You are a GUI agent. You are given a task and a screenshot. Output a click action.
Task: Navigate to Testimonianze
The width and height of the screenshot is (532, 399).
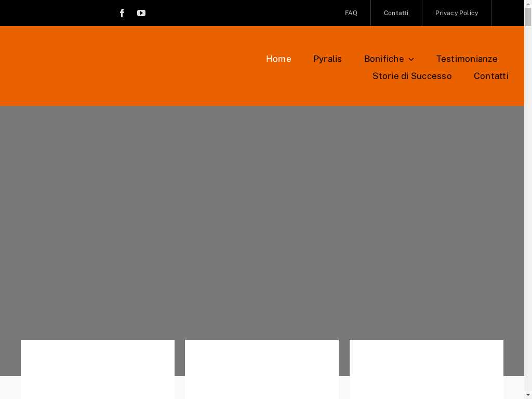(467, 59)
